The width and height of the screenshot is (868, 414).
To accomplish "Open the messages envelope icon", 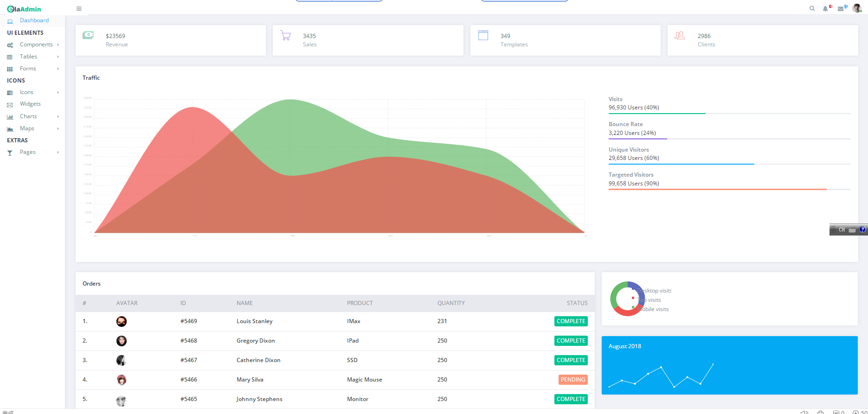I will coord(841,9).
